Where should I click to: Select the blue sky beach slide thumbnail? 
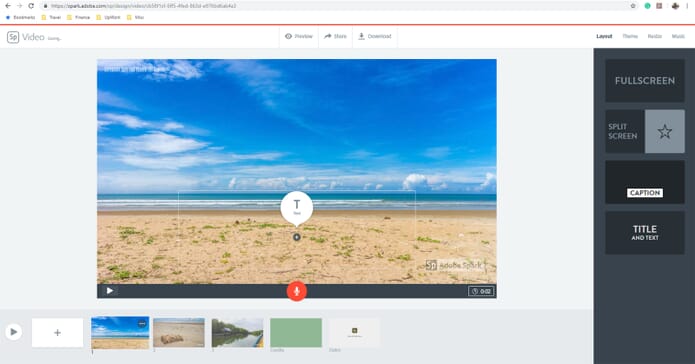pos(120,333)
